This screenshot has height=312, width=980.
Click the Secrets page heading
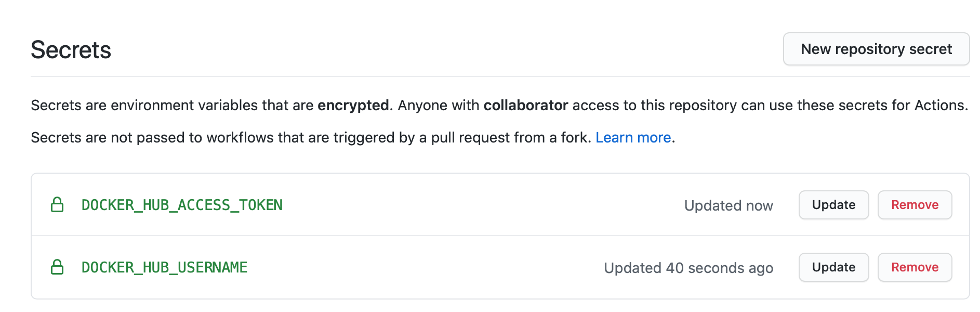coord(71,50)
